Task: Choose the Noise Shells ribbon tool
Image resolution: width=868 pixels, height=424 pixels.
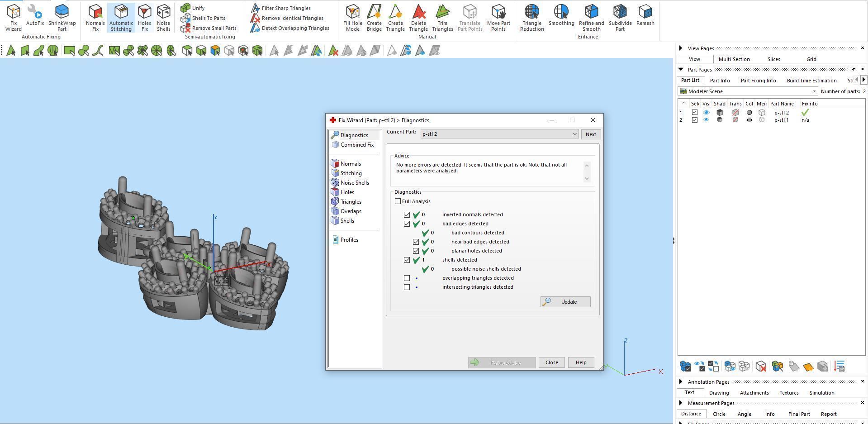Action: pyautogui.click(x=163, y=18)
